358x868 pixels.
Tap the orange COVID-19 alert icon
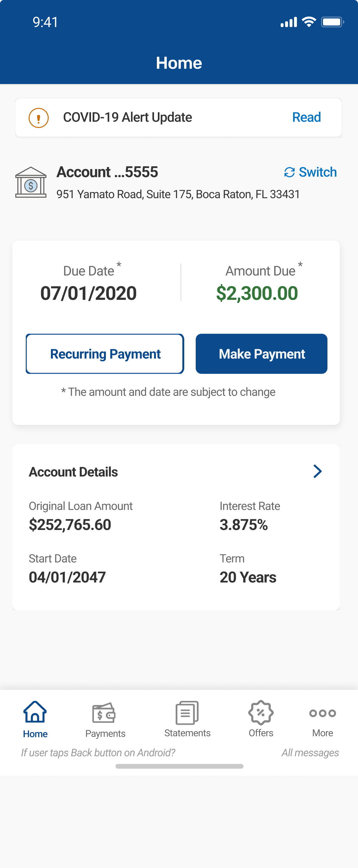coord(39,117)
